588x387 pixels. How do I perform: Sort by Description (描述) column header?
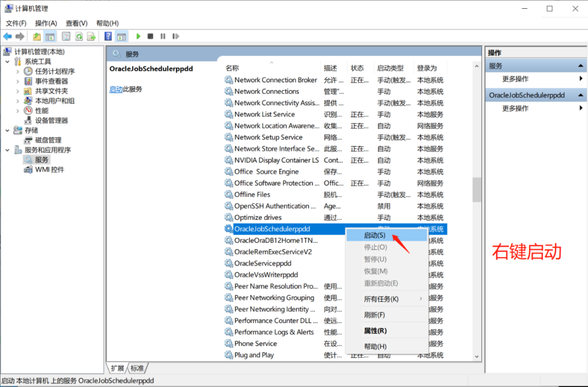(x=334, y=68)
